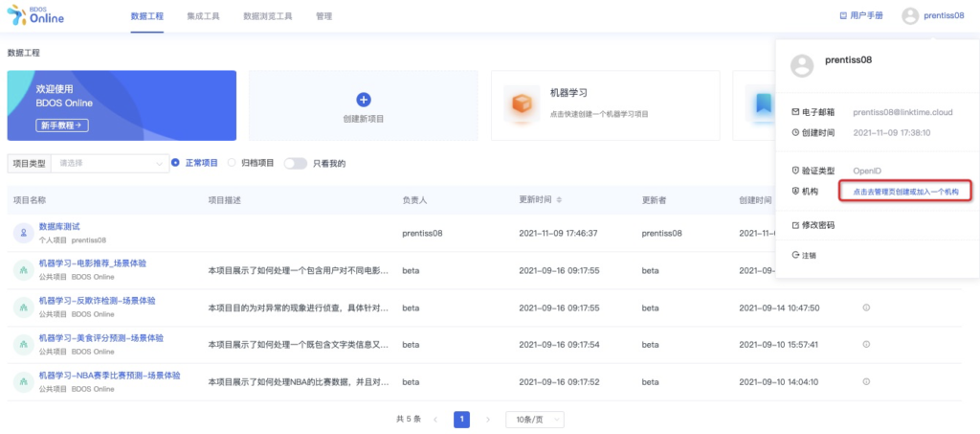980x434 pixels.
Task: Open the 项目类型 dropdown
Action: (x=110, y=163)
